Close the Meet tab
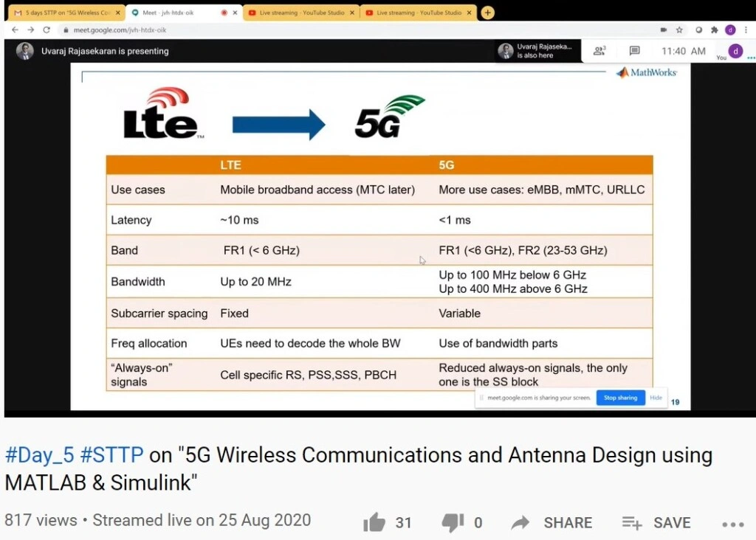The image size is (756, 540). [x=235, y=13]
